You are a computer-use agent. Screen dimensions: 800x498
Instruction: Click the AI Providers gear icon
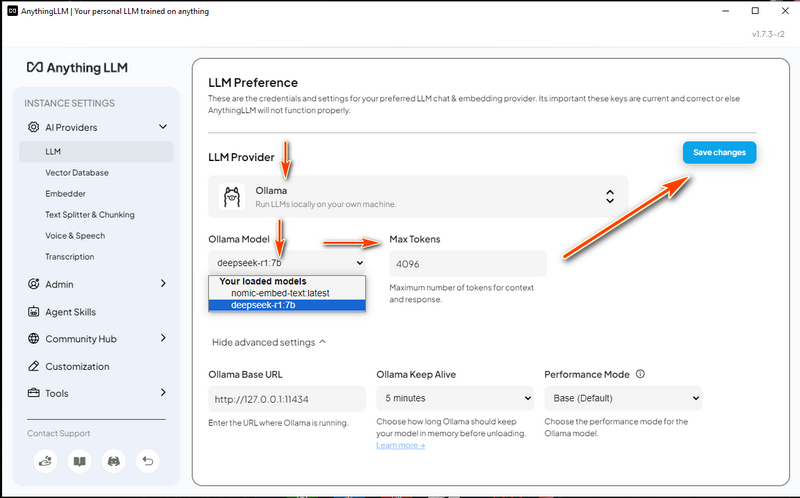[x=33, y=127]
